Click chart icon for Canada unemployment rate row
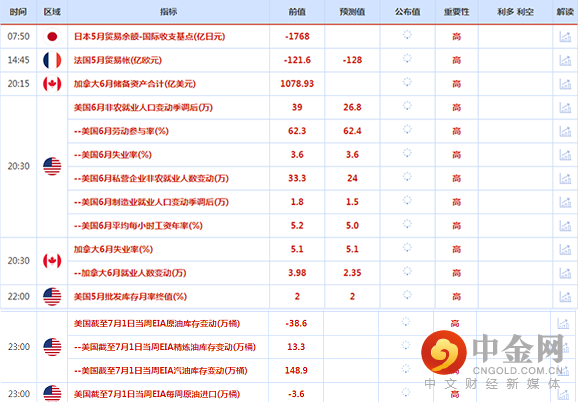This screenshot has width=578, height=402. [x=565, y=249]
